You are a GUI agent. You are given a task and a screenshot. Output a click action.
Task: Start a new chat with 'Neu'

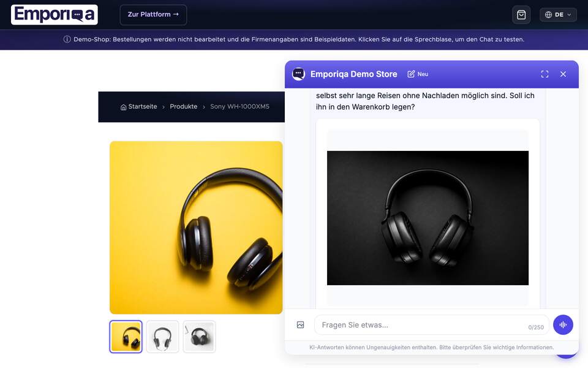coord(418,74)
